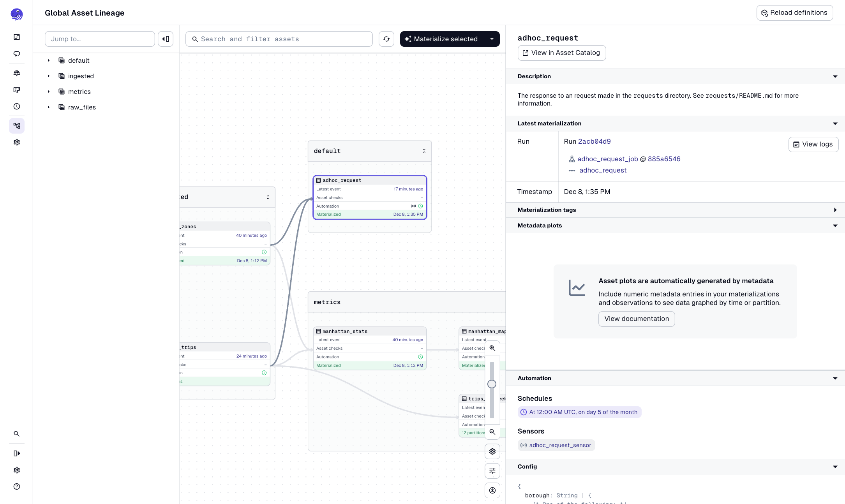Viewport: 845px width, 504px height.
Task: Select the Asset lineage graph icon in sidebar
Action: pos(17,126)
